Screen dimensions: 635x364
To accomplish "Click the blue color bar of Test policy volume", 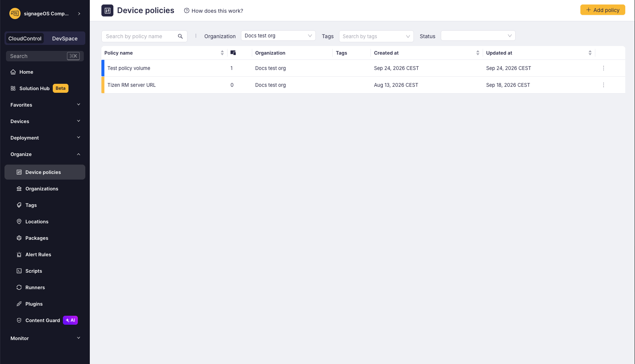I will pyautogui.click(x=103, y=68).
